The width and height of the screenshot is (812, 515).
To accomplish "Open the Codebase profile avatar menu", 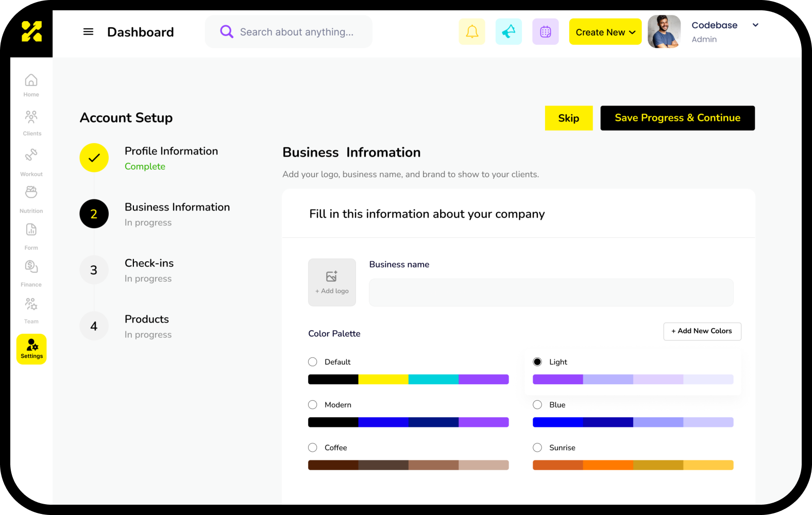I will tap(664, 32).
